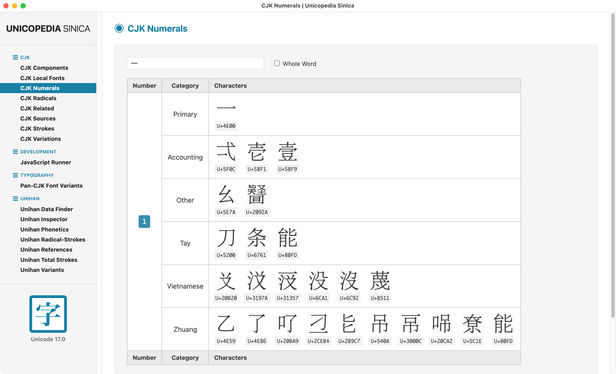This screenshot has width=616, height=374.
Task: Click Zhuang character 乙
Action: click(226, 324)
